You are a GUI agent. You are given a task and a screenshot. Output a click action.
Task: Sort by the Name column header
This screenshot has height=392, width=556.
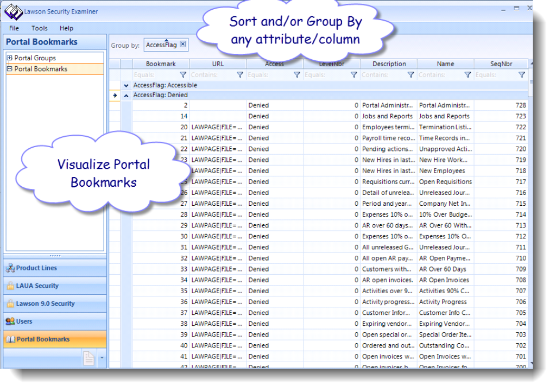[x=446, y=64]
